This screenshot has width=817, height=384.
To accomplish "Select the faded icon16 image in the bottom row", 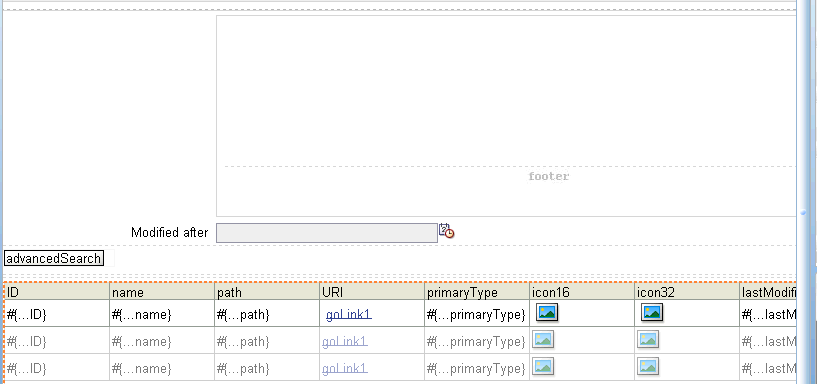I will coord(543,367).
